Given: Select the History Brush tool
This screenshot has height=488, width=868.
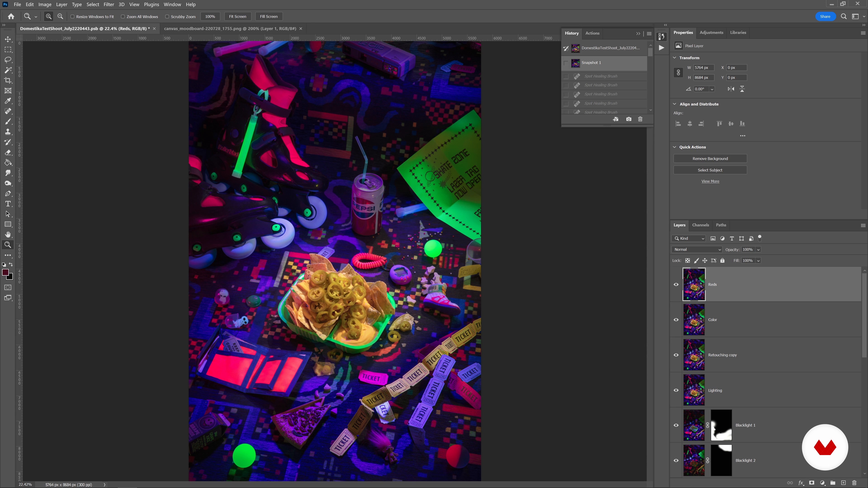Looking at the screenshot, I should (x=8, y=142).
